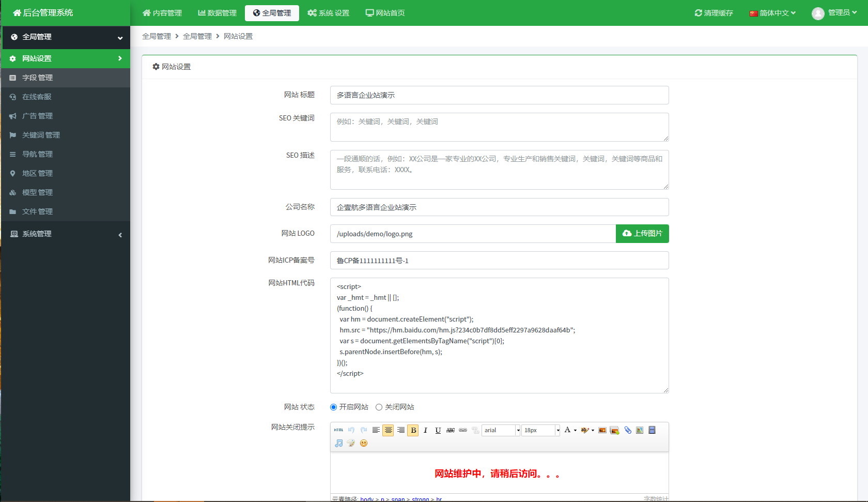The image size is (868, 502).
Task: Open 模型管理 in the sidebar
Action: pos(66,192)
